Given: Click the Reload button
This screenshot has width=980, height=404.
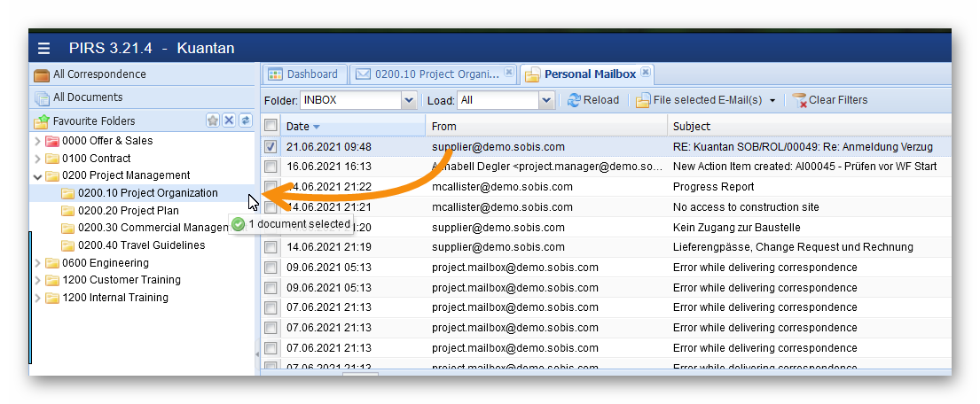Looking at the screenshot, I should (593, 100).
